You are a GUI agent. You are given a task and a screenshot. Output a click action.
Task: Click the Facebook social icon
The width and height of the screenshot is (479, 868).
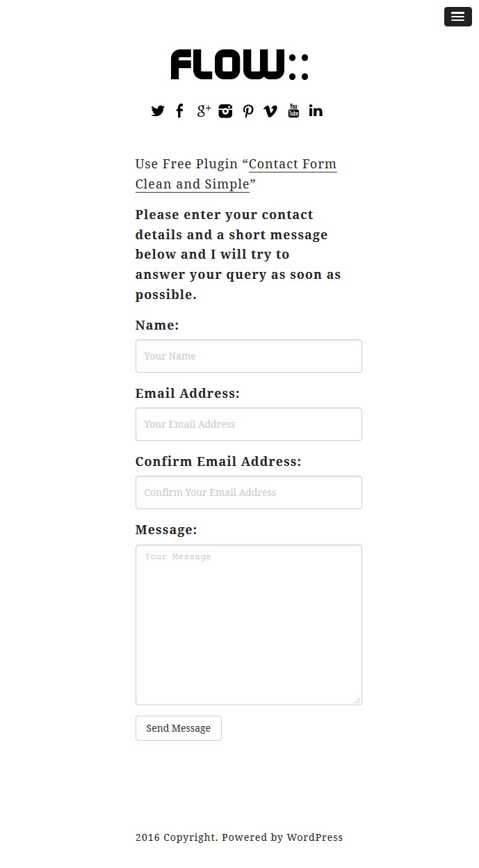click(x=180, y=111)
